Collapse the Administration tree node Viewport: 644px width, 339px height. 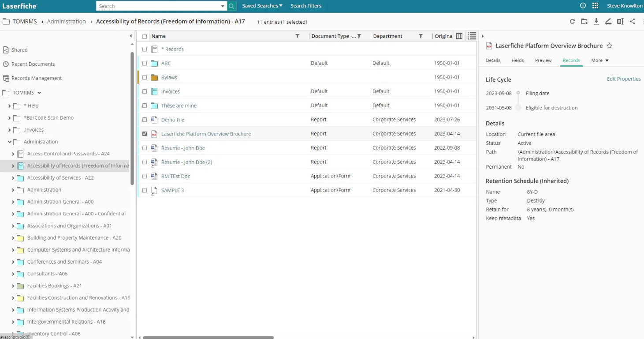(x=10, y=142)
